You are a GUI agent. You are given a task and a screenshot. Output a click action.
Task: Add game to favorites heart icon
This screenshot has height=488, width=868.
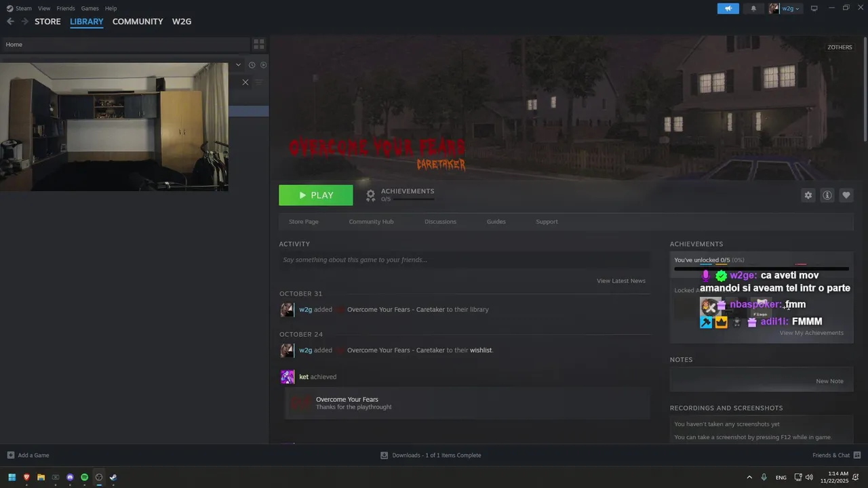click(x=846, y=195)
